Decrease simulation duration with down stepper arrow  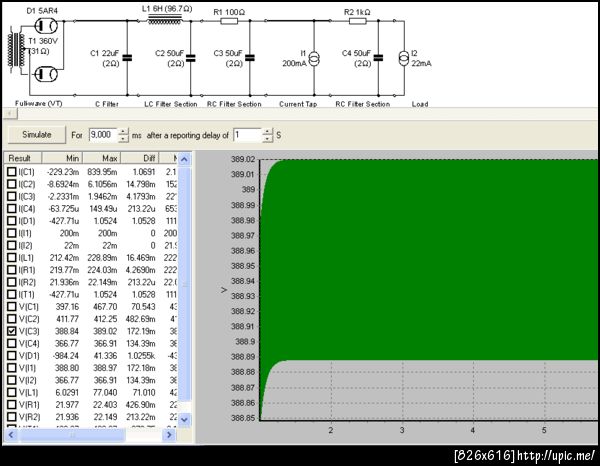tap(123, 138)
